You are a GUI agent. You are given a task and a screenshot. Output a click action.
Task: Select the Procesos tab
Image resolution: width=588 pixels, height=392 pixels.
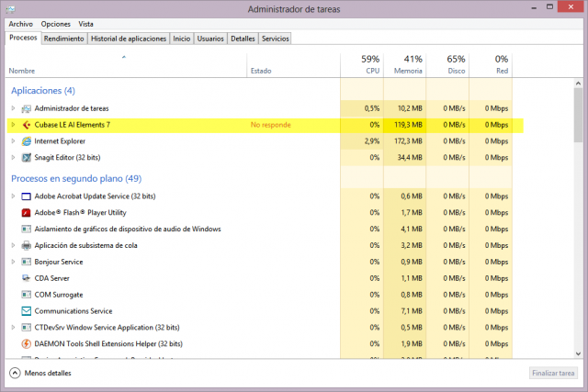pos(23,38)
